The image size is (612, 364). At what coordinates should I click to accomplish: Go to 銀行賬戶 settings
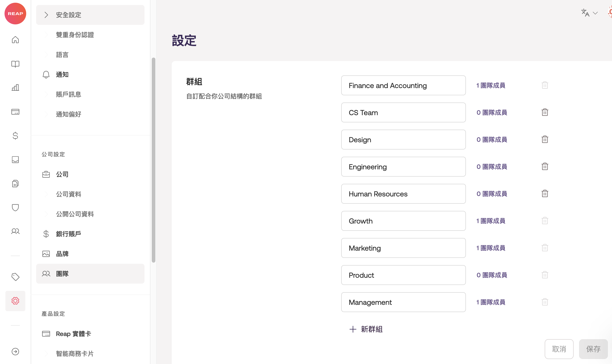pyautogui.click(x=68, y=234)
